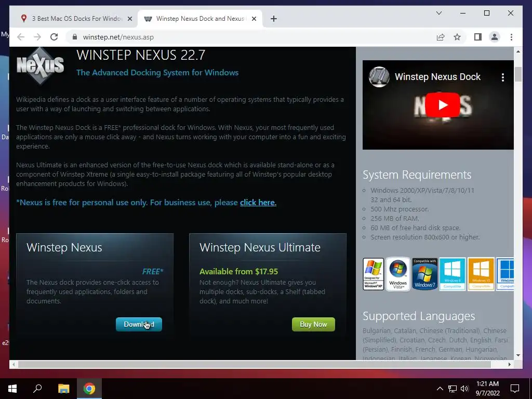Click the Windows Vista compatibility badge
Image resolution: width=532 pixels, height=399 pixels.
(x=398, y=274)
